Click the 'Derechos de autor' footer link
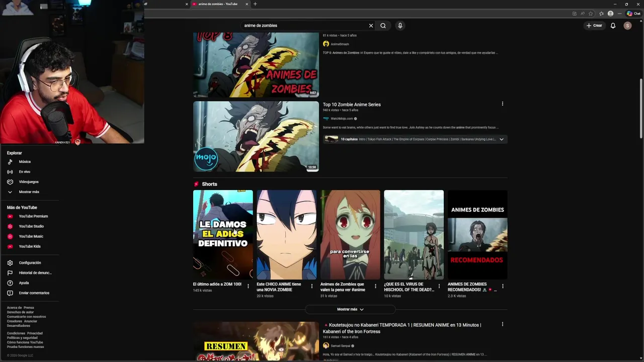The width and height of the screenshot is (644, 362). click(x=20, y=312)
